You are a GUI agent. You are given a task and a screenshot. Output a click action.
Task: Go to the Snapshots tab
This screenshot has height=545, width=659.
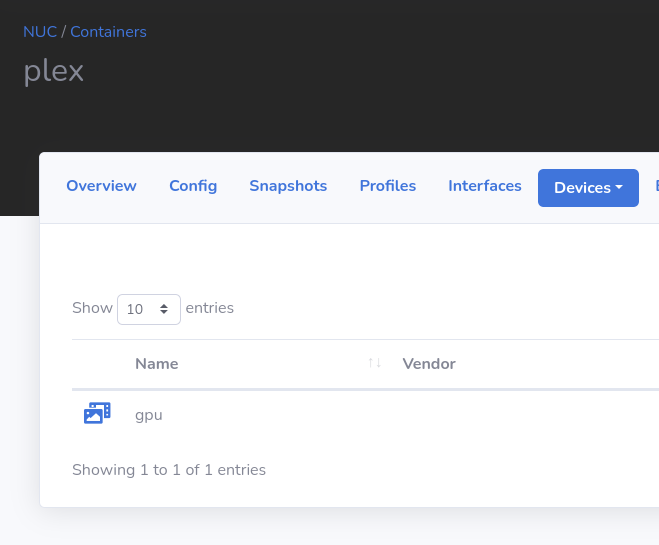(288, 186)
